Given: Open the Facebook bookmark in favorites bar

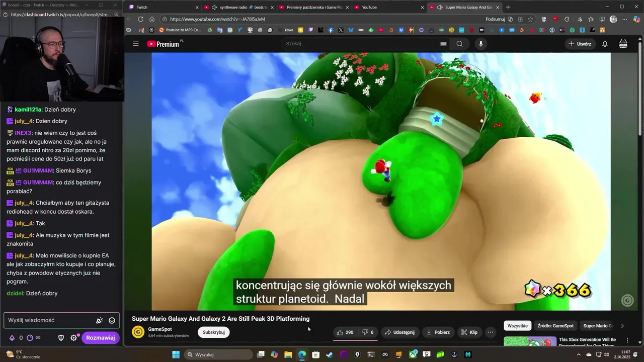Looking at the screenshot, I should pyautogui.click(x=331, y=30).
